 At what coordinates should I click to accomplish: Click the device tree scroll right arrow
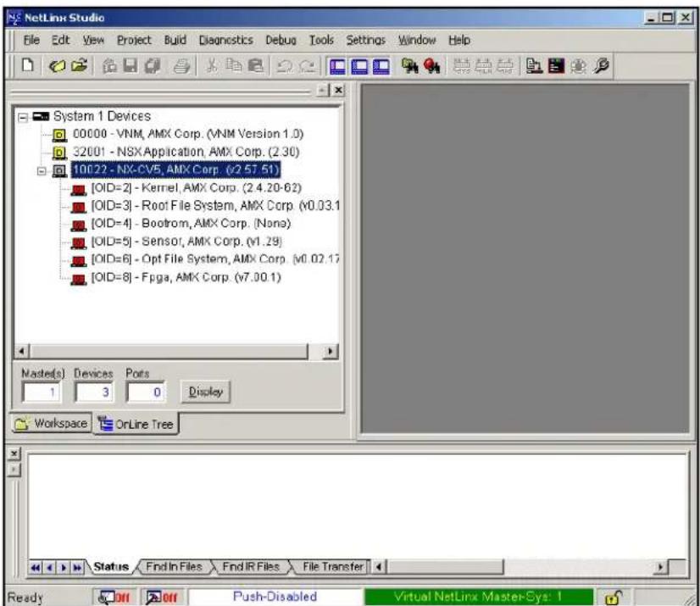pos(330,352)
